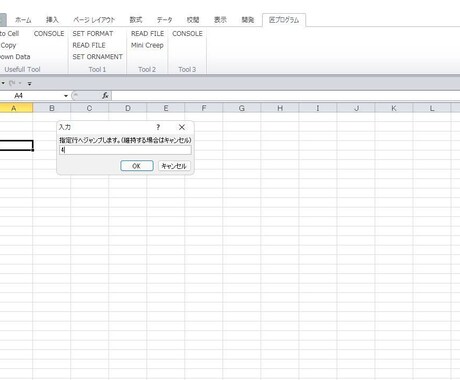Open the 数式 ribbon tab
This screenshot has width=460, height=380.
coord(136,20)
